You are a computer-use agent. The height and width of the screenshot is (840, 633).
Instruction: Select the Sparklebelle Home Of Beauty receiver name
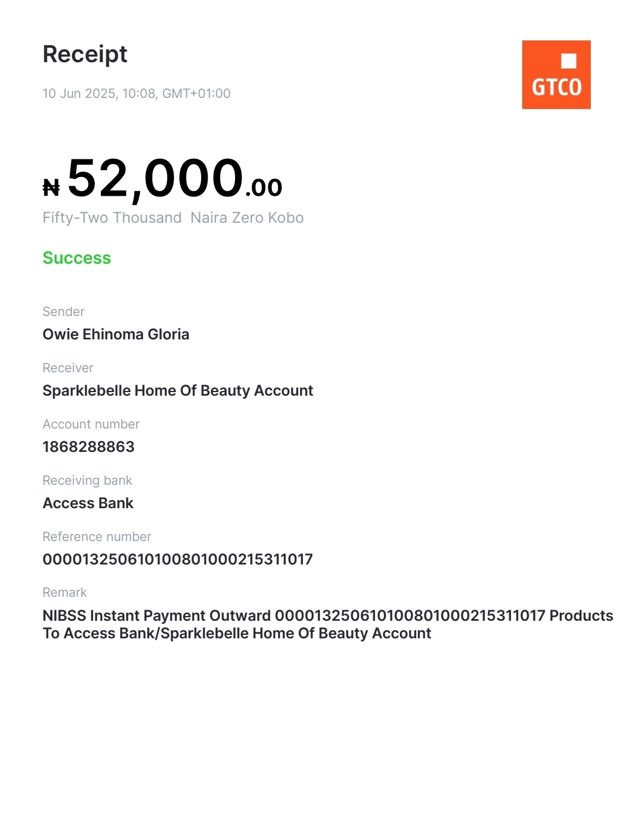click(x=178, y=390)
